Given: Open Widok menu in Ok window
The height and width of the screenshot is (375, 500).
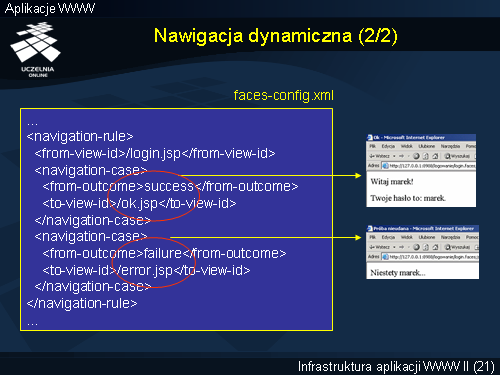Looking at the screenshot, I should tap(407, 146).
